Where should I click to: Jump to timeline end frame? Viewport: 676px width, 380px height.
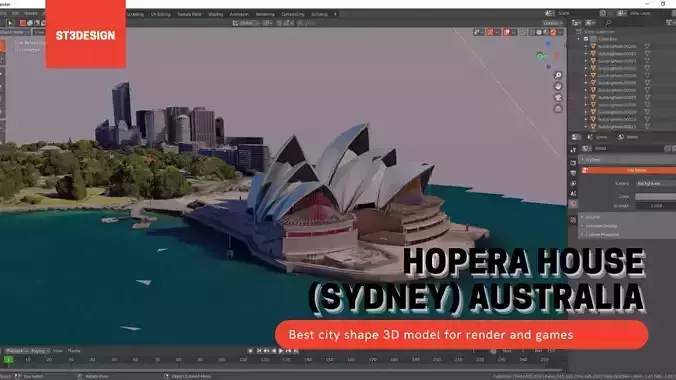[296, 351]
